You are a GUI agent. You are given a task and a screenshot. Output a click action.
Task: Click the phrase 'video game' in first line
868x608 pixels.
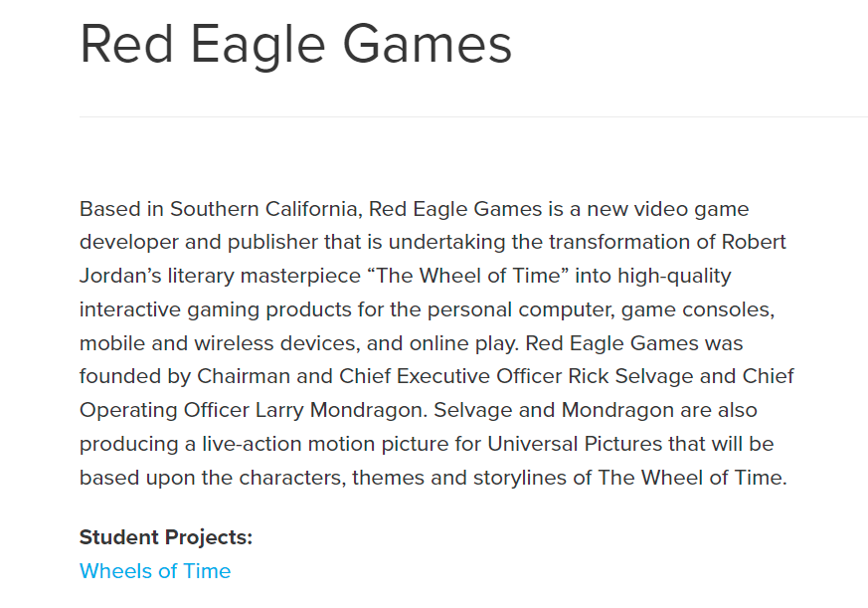point(691,210)
